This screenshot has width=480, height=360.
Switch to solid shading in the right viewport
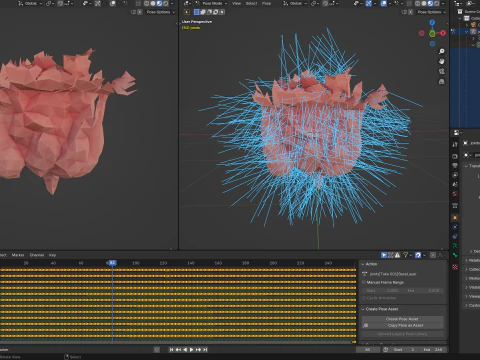click(x=424, y=3)
